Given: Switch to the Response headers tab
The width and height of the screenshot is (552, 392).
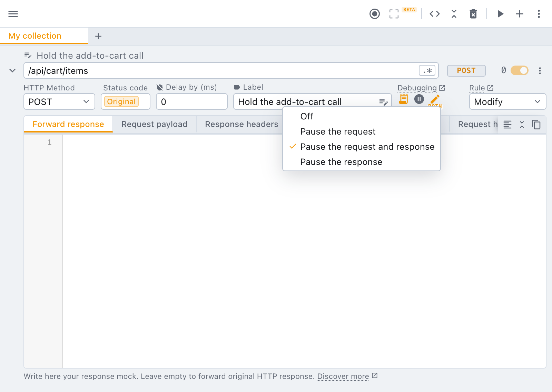Looking at the screenshot, I should [x=241, y=124].
